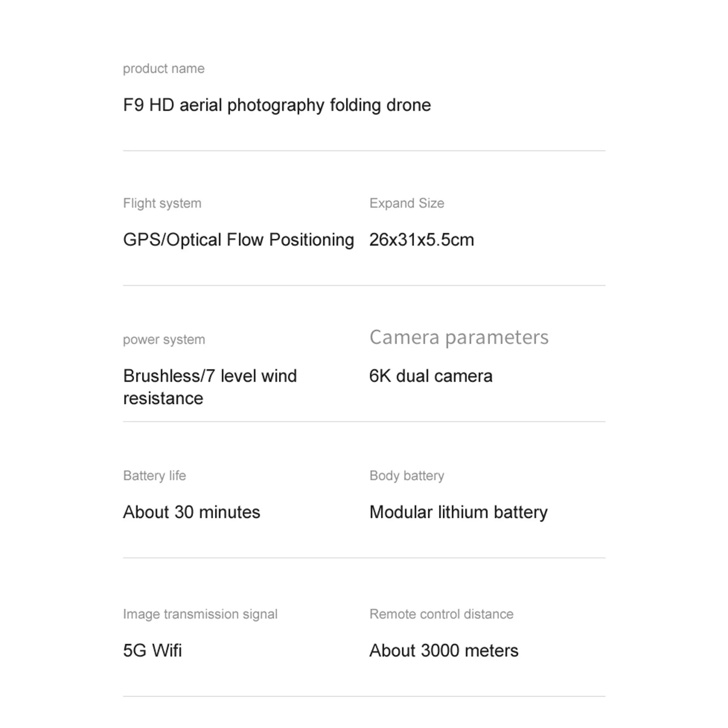Click the 'power system' label

coord(164,339)
